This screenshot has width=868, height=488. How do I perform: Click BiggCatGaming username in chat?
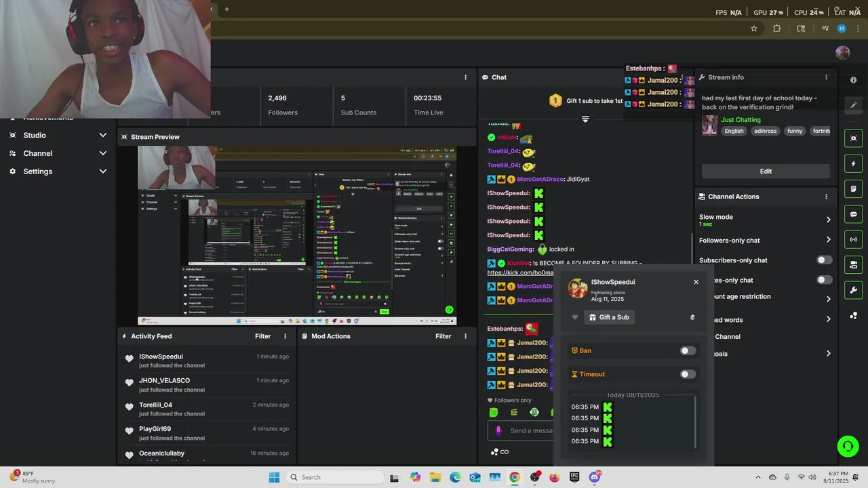point(511,249)
